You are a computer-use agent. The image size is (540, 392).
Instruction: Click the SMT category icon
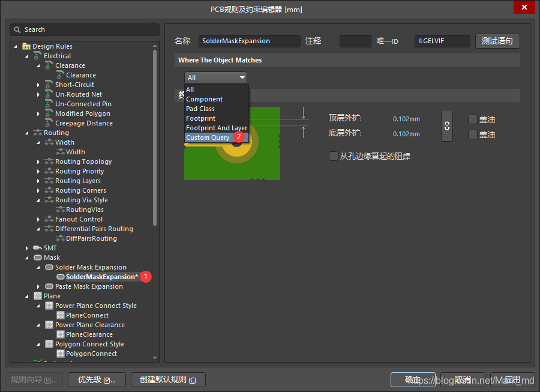(38, 248)
